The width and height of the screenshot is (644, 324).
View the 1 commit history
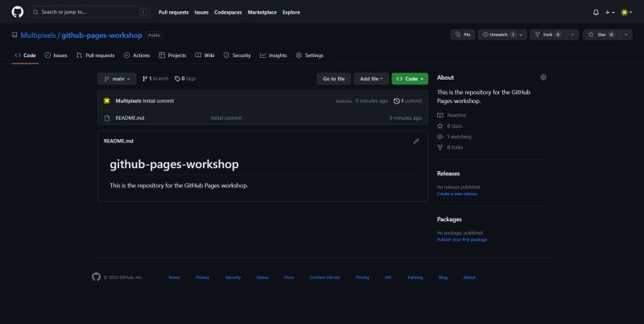(x=407, y=100)
